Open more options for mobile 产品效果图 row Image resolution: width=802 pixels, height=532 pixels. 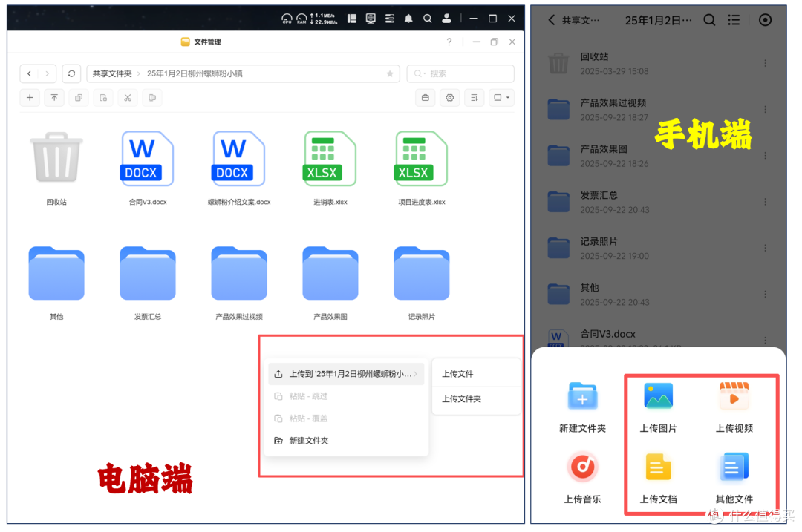pos(765,155)
